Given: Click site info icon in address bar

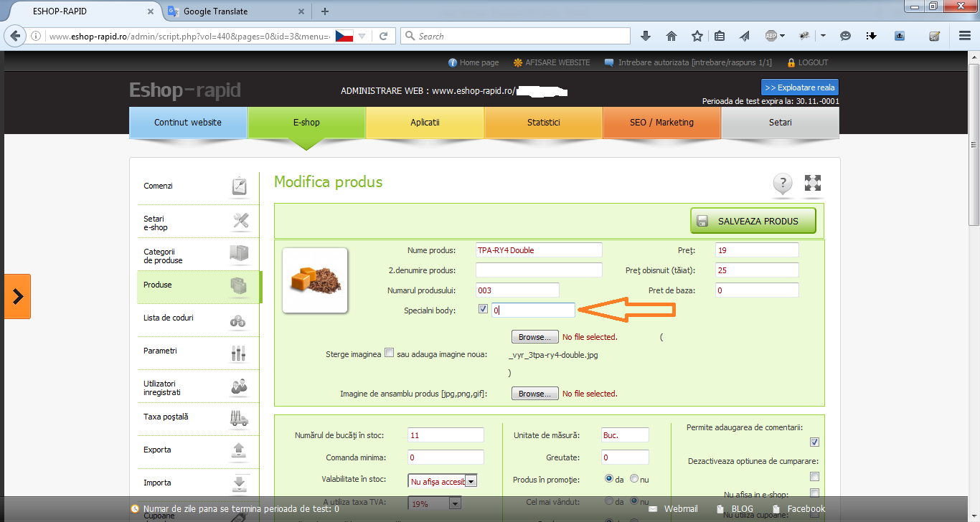Looking at the screenshot, I should [36, 36].
